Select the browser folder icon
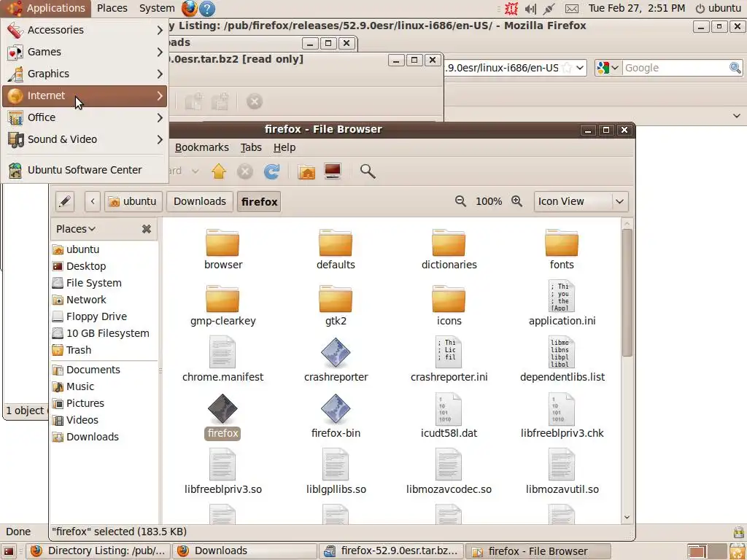The width and height of the screenshot is (747, 560). click(x=222, y=242)
